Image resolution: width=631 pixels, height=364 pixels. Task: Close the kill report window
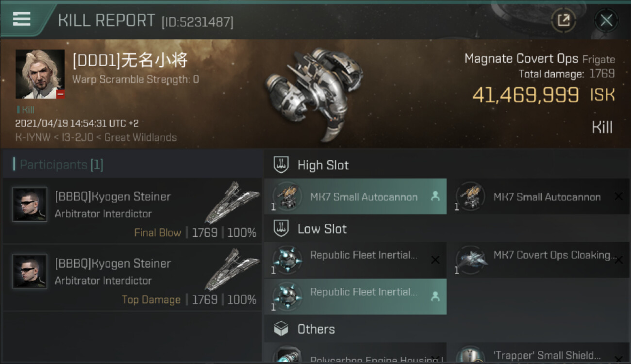click(x=606, y=20)
